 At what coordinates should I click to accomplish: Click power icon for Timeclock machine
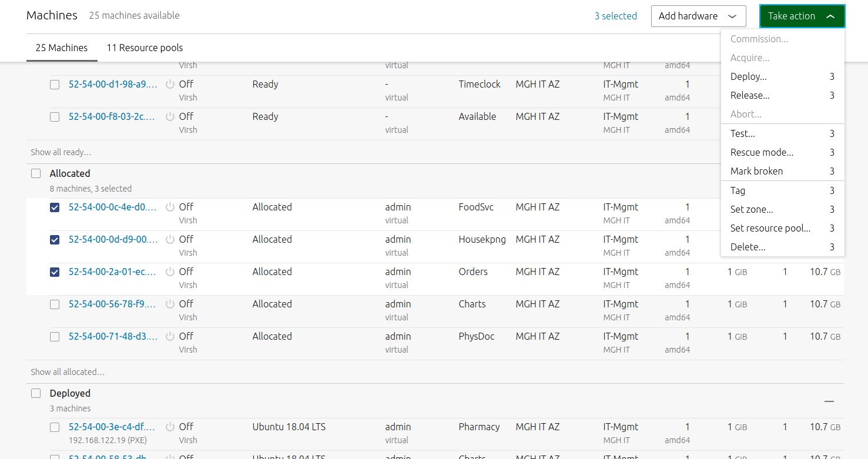(x=170, y=85)
